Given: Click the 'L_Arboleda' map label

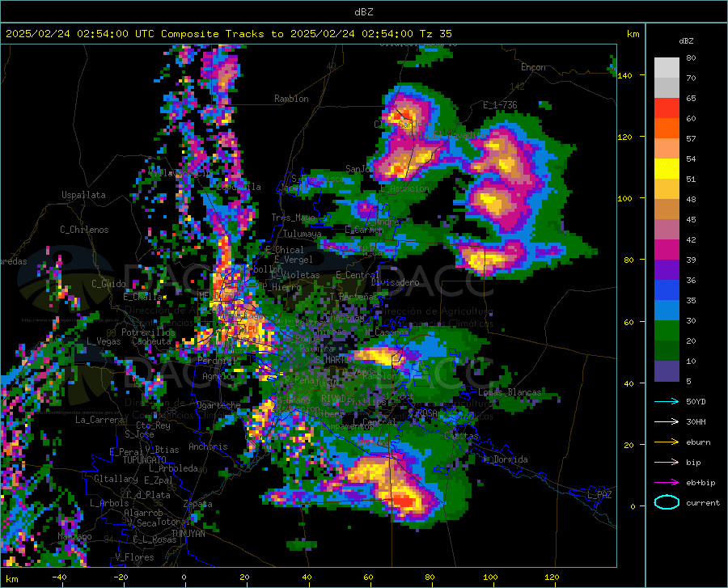Looking at the screenshot, I should click(173, 468).
